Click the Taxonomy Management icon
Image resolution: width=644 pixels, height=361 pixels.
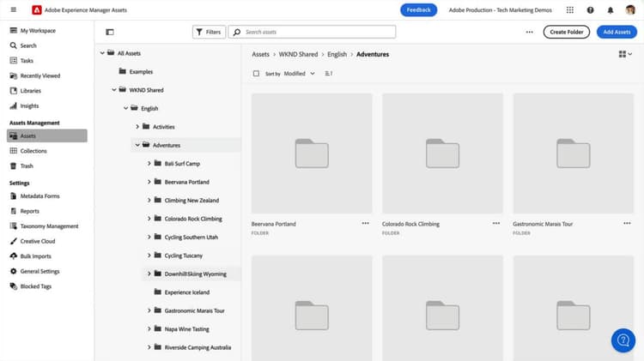point(14,226)
